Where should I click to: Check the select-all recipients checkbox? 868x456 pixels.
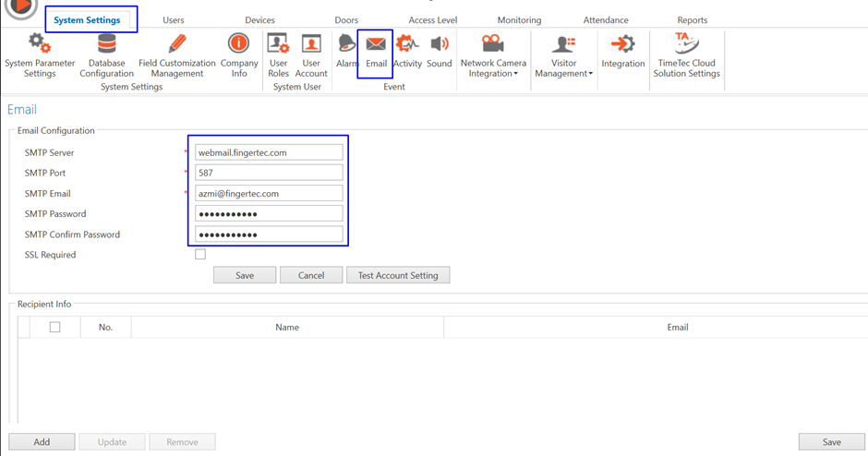pos(54,327)
